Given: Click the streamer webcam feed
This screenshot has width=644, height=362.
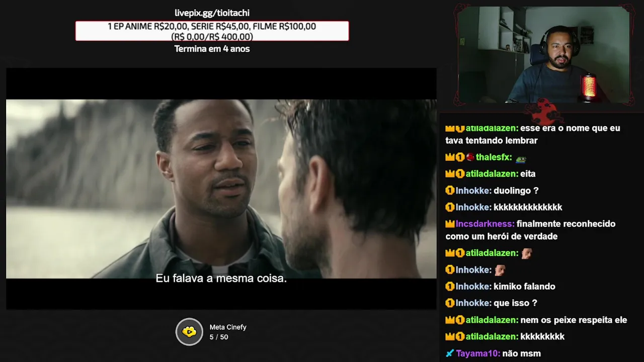Looking at the screenshot, I should coord(543,54).
